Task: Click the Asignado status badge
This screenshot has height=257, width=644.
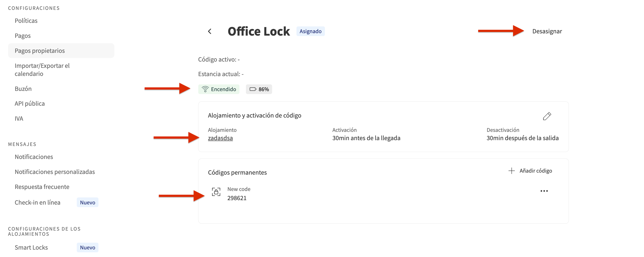Action: (310, 31)
